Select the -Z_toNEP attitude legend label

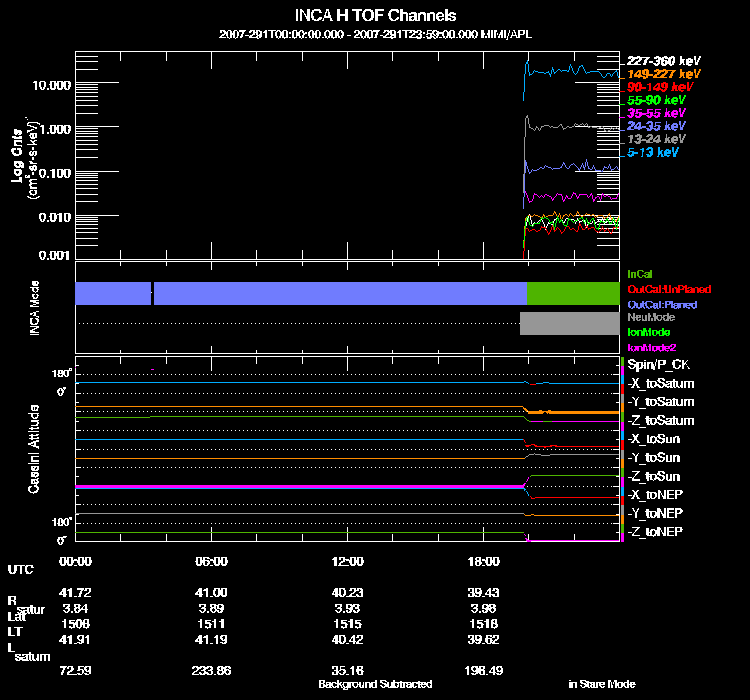[657, 531]
